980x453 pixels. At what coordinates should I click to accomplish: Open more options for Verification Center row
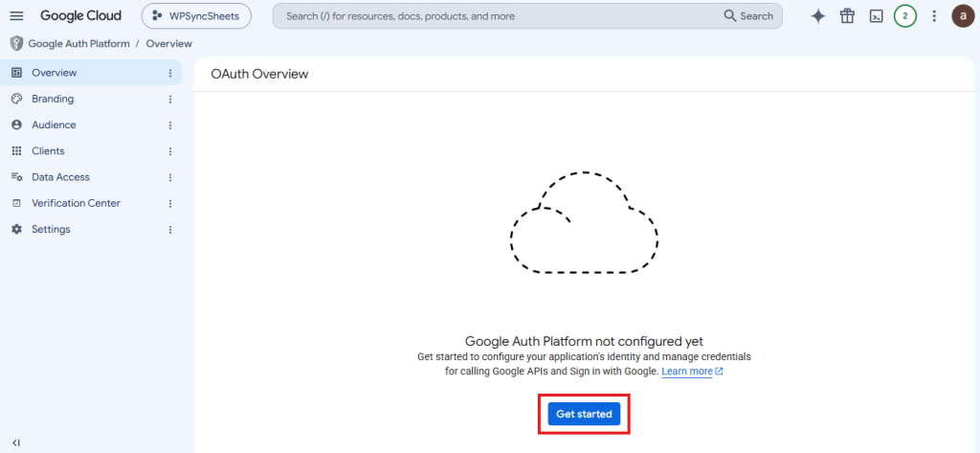170,203
